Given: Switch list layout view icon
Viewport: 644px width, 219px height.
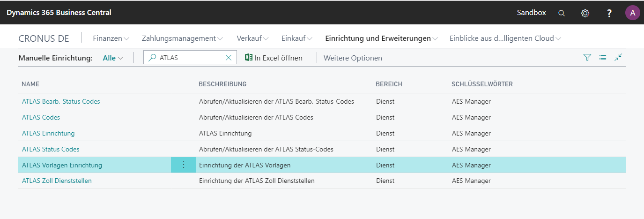Looking at the screenshot, I should click(603, 58).
